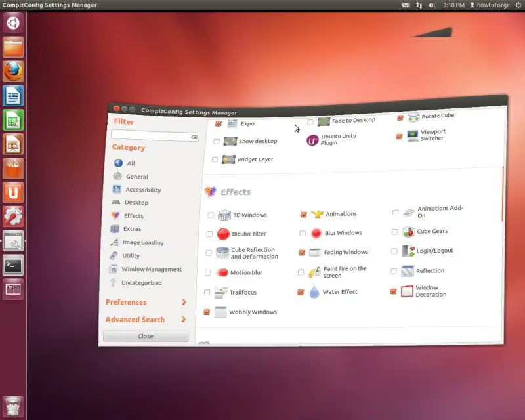This screenshot has height=420, width=525.
Task: Uncheck the Animations checkbox
Action: [x=304, y=214]
